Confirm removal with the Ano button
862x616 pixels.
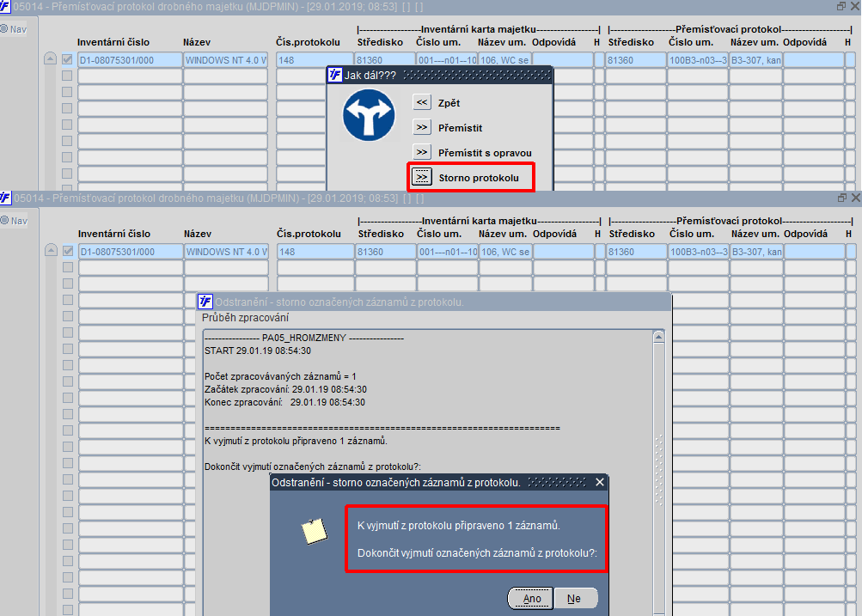(530, 599)
